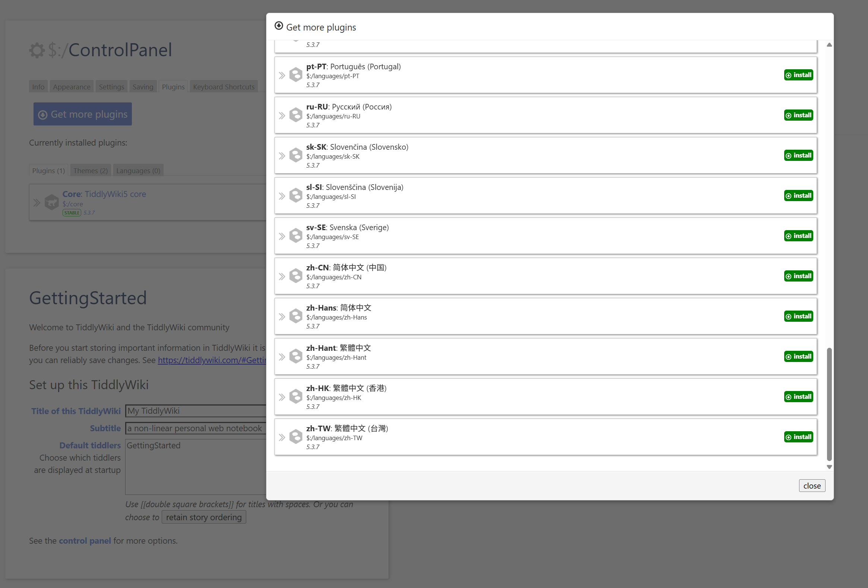This screenshot has height=588, width=868.
Task: Click the zh-TW language plugin icon
Action: tap(296, 437)
